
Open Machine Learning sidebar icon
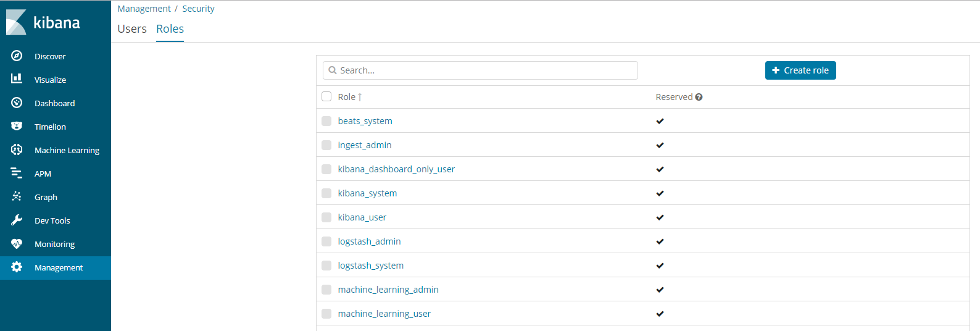pos(17,149)
